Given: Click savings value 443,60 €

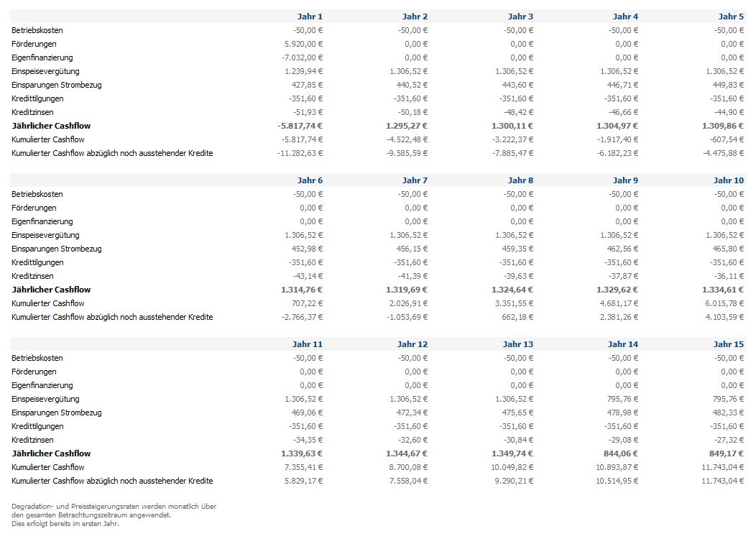Looking at the screenshot, I should (x=517, y=85).
